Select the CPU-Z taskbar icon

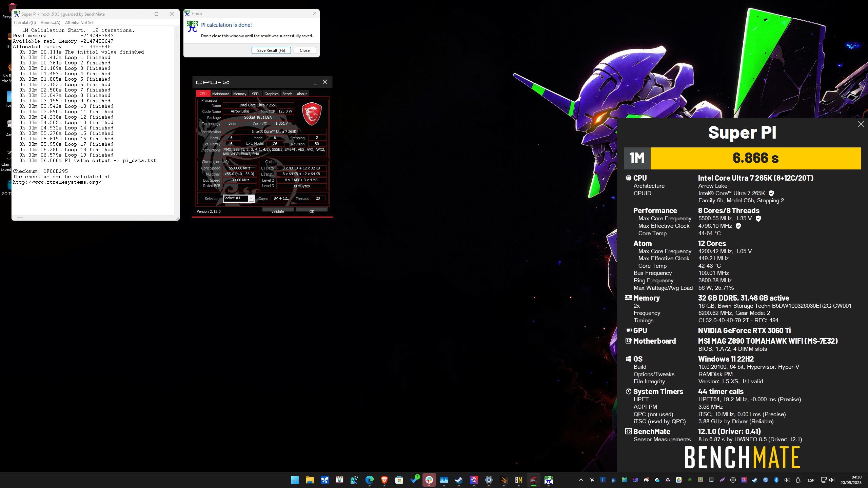tap(533, 480)
